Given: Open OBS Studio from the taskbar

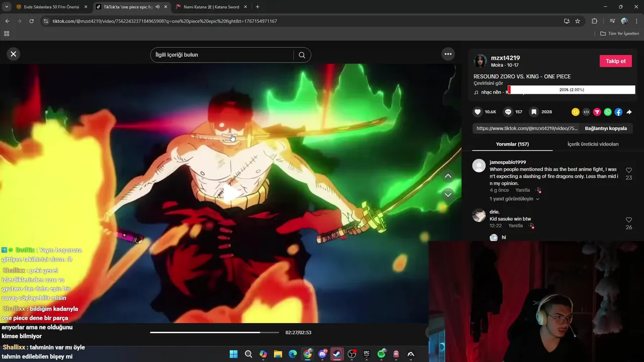Looking at the screenshot, I should (x=352, y=354).
